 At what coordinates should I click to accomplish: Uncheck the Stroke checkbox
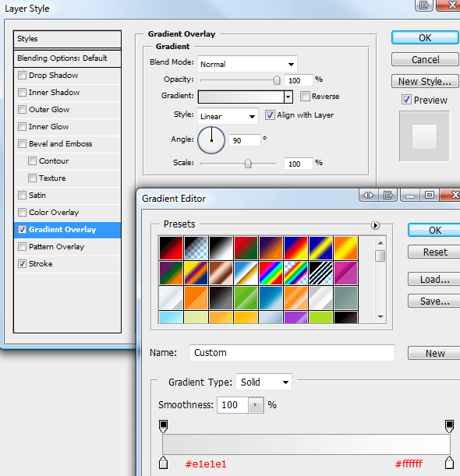22,263
